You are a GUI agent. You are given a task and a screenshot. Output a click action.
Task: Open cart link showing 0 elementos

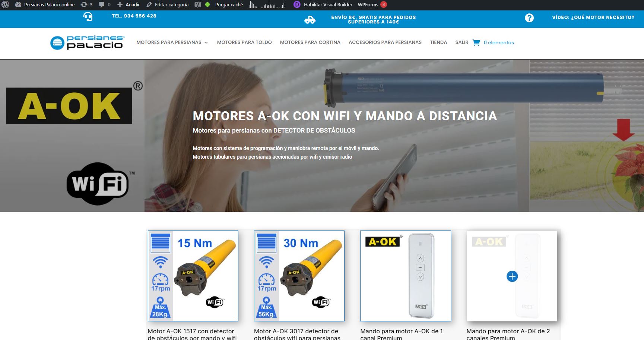click(499, 43)
